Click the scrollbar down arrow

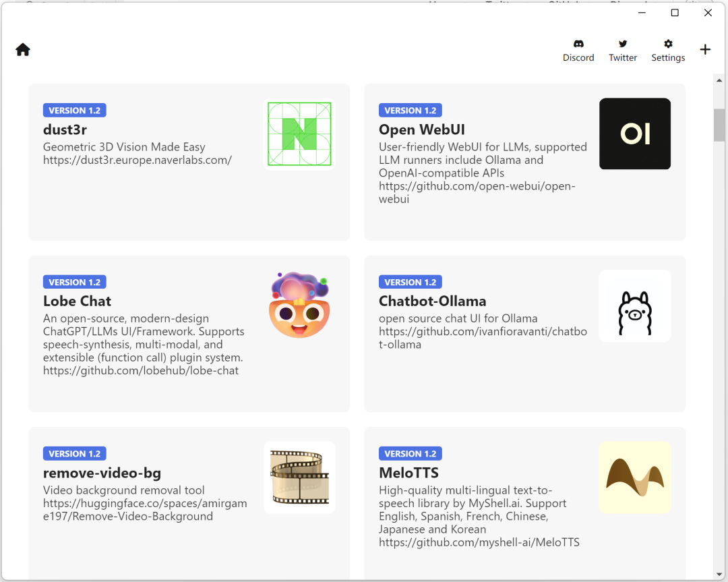tap(719, 575)
